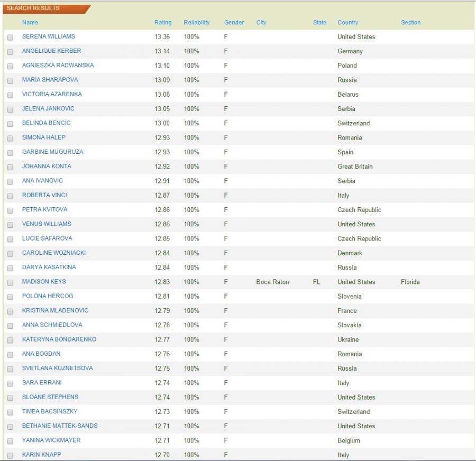Click the 13.36 rating value
Screen dimensions: 476x461
162,36
